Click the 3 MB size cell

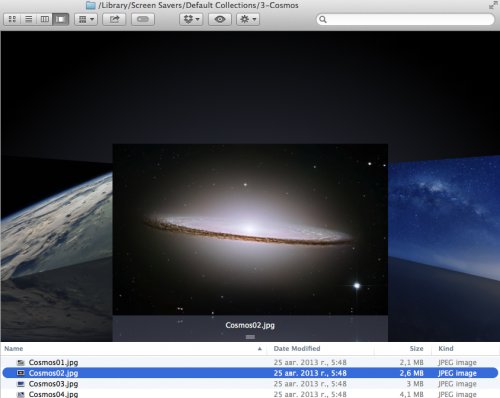click(x=415, y=384)
